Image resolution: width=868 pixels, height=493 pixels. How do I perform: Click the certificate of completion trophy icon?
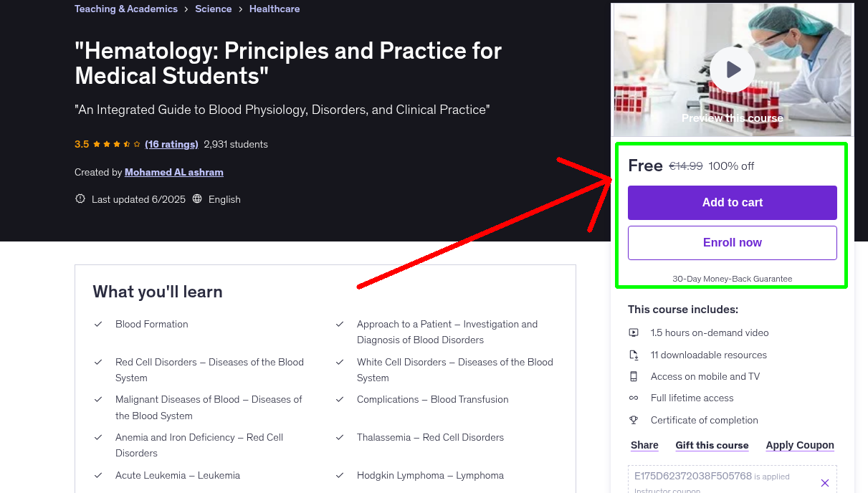coord(634,420)
